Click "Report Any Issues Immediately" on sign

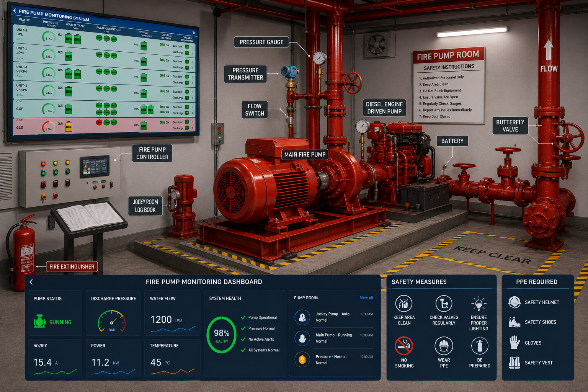447,110
